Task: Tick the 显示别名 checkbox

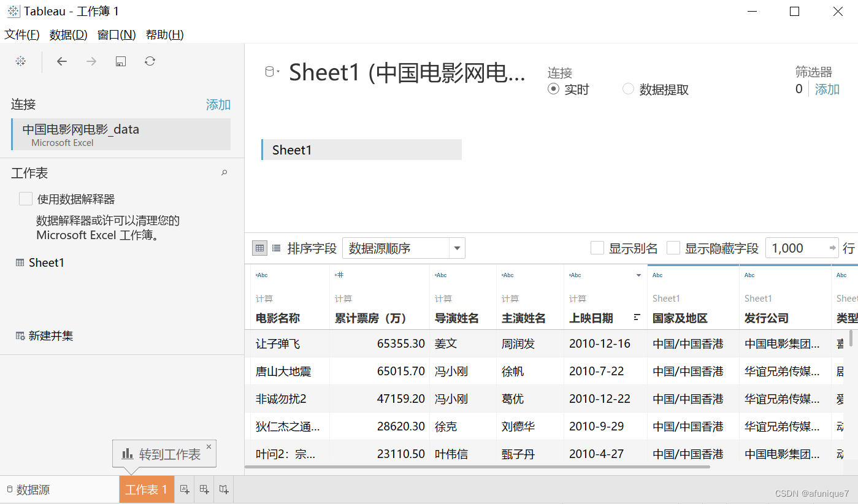Action: (597, 248)
